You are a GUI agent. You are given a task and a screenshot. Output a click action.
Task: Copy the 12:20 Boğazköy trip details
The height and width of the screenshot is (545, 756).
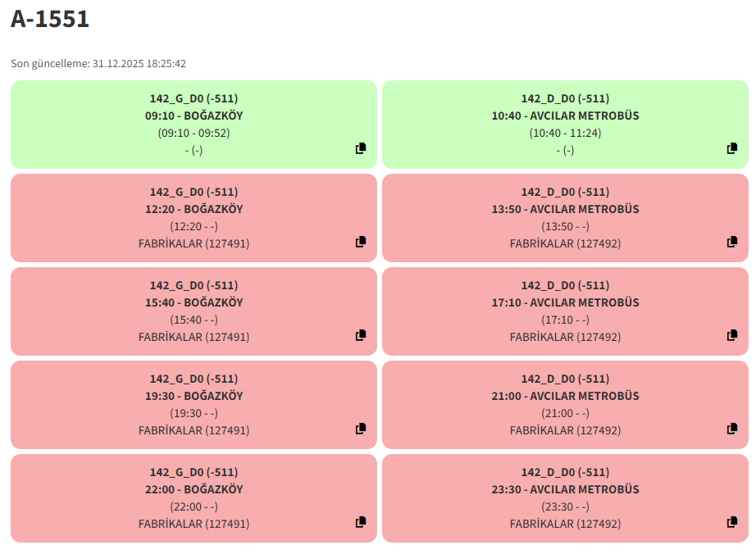pos(361,242)
